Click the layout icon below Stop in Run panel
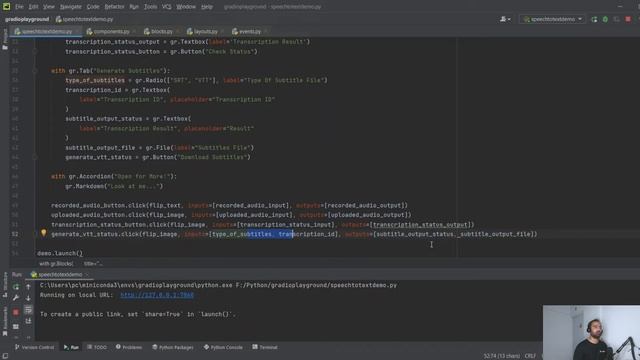Screen dimensions: 640x360 (x=16, y=326)
